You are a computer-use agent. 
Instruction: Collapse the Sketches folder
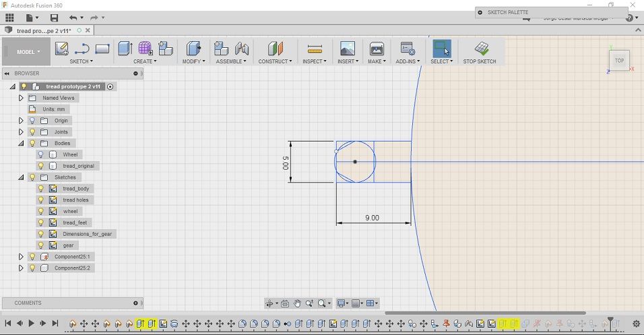tap(21, 177)
